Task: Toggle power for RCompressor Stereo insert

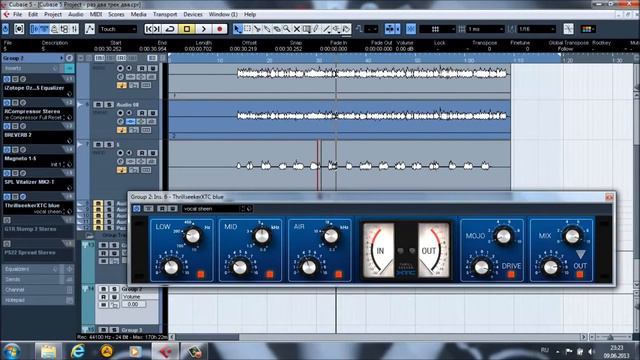Action: 7,103
